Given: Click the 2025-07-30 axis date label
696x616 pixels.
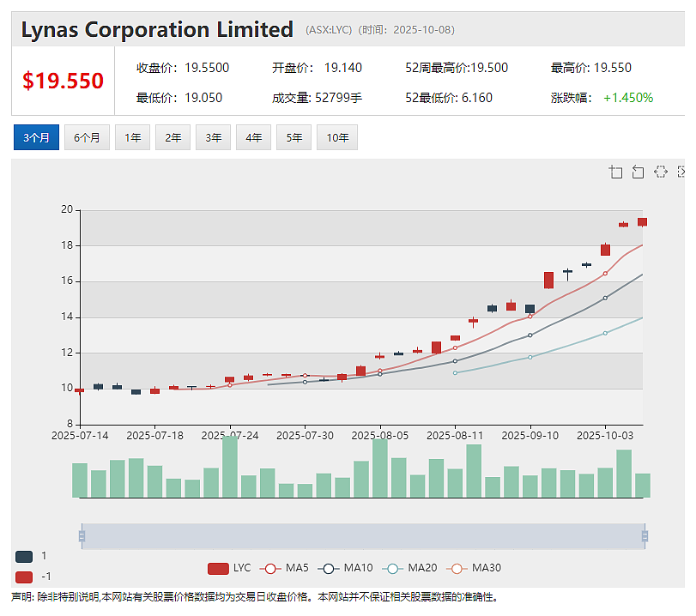Looking at the screenshot, I should coord(305,436).
